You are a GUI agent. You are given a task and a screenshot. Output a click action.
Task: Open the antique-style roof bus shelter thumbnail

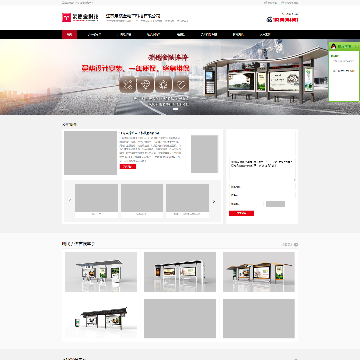click(101, 318)
